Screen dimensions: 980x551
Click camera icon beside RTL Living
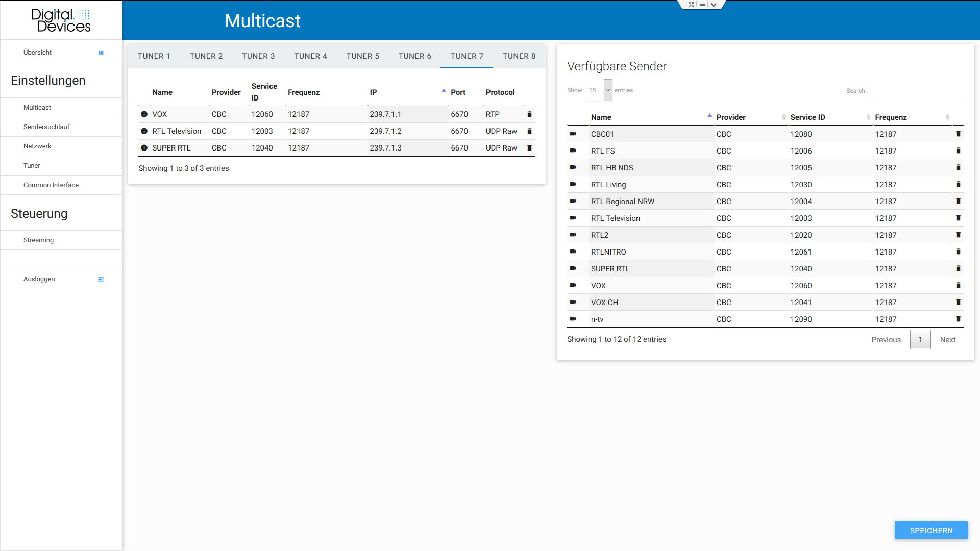coord(573,184)
